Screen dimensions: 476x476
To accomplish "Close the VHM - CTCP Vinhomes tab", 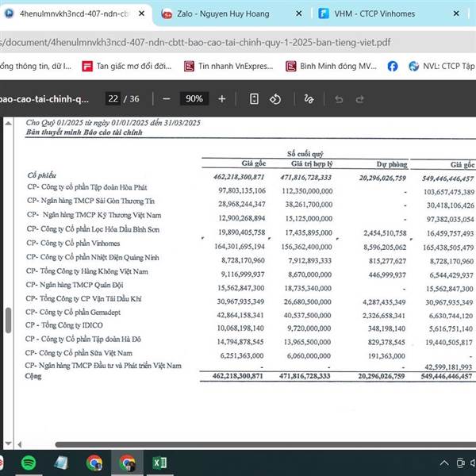I will [456, 13].
